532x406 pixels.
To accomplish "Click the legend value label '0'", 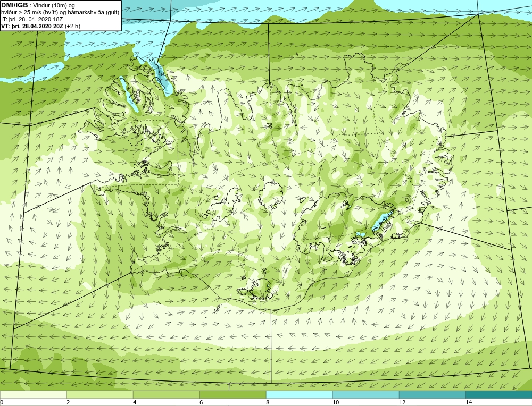I will [x=2, y=402].
